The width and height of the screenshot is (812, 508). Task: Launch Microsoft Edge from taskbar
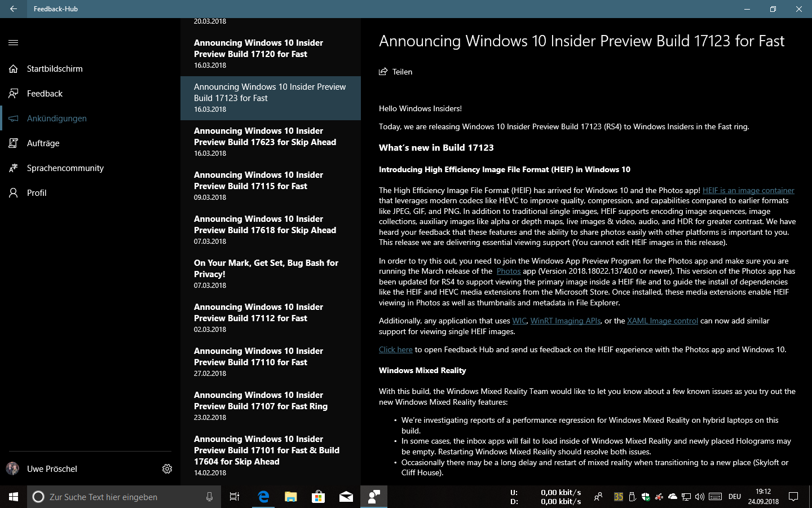pos(263,497)
